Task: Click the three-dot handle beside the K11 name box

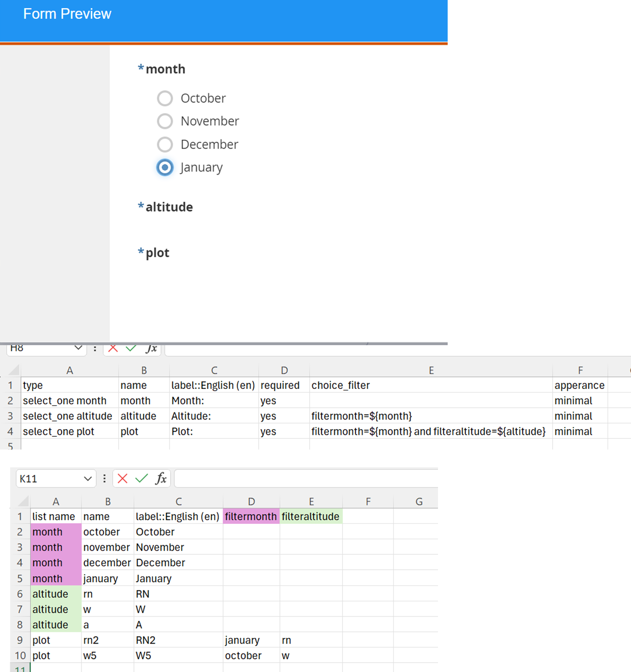Action: [x=104, y=479]
